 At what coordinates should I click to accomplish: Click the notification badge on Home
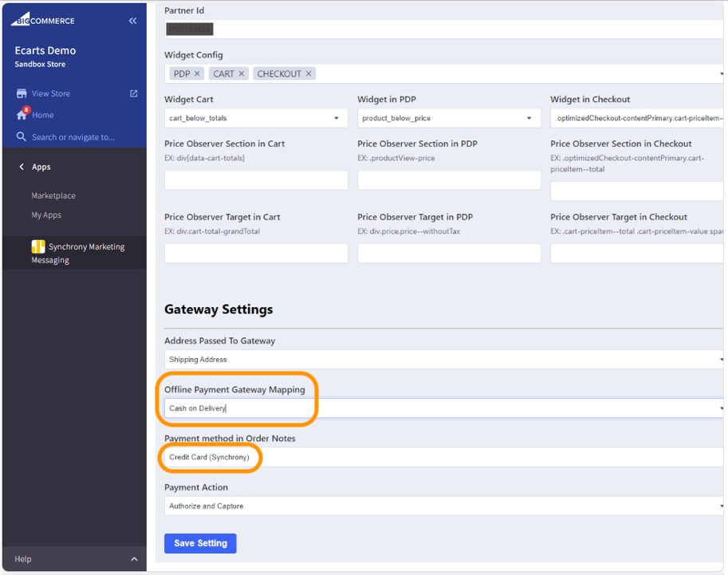pyautogui.click(x=24, y=108)
